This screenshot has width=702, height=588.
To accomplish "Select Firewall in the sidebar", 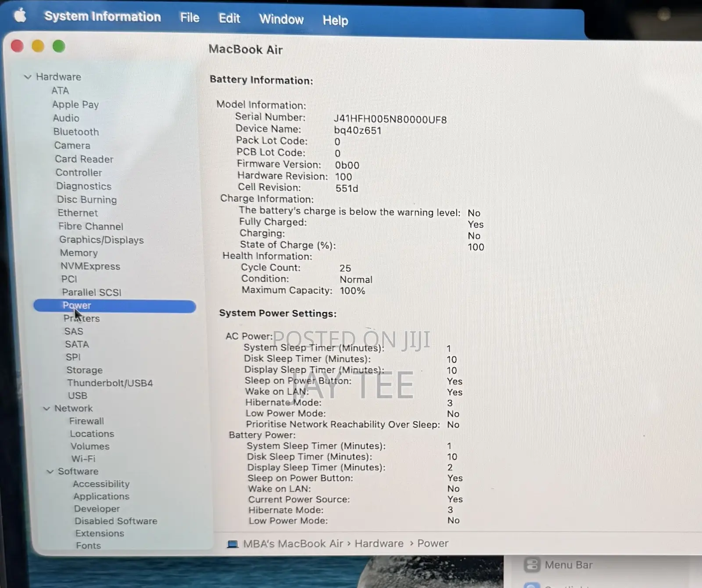I will coord(86,421).
